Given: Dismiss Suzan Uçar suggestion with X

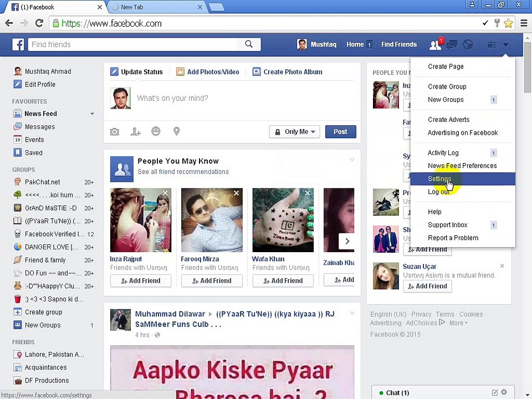Looking at the screenshot, I should pos(502,266).
